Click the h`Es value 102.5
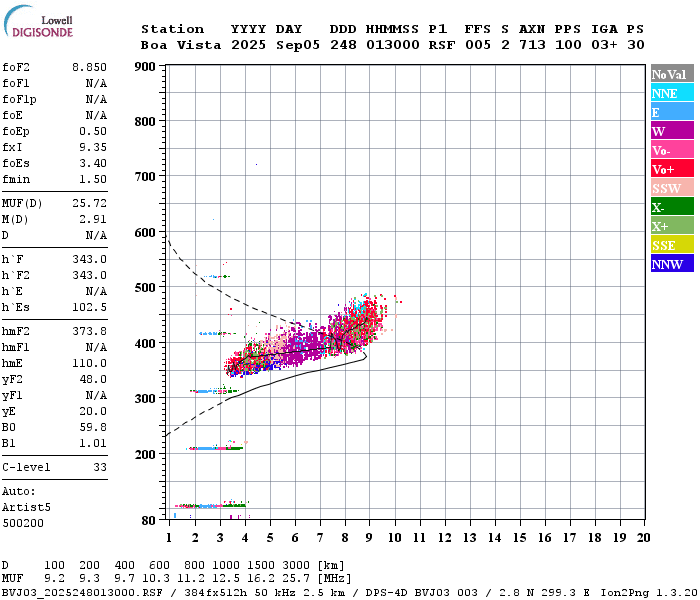The width and height of the screenshot is (700, 600). (x=89, y=307)
